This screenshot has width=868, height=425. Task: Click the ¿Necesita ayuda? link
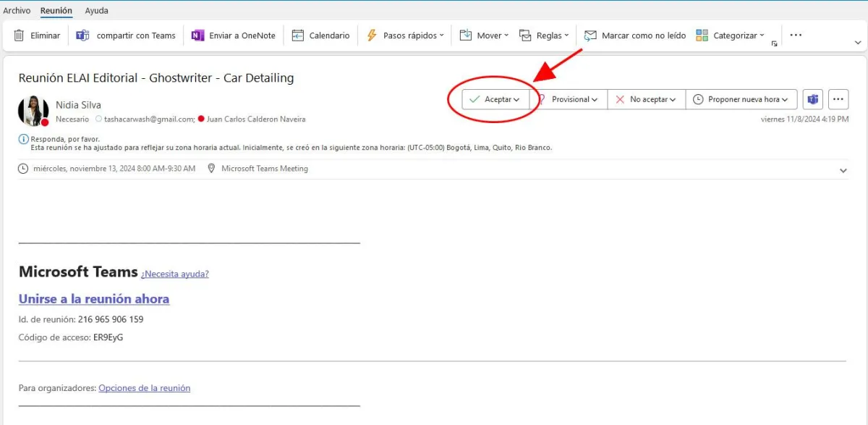[x=175, y=274]
